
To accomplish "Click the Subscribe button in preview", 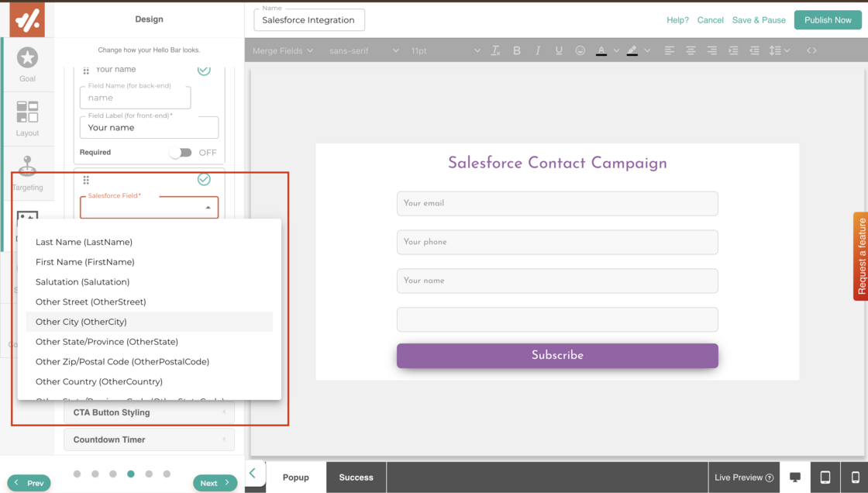I will [x=557, y=356].
